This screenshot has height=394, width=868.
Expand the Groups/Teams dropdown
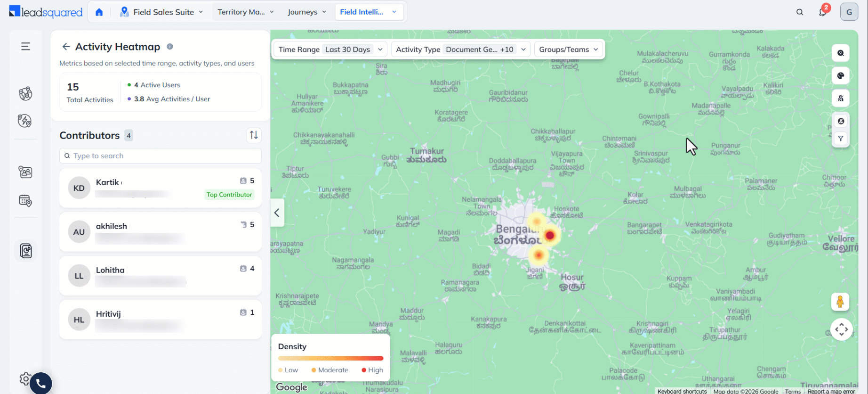569,49
